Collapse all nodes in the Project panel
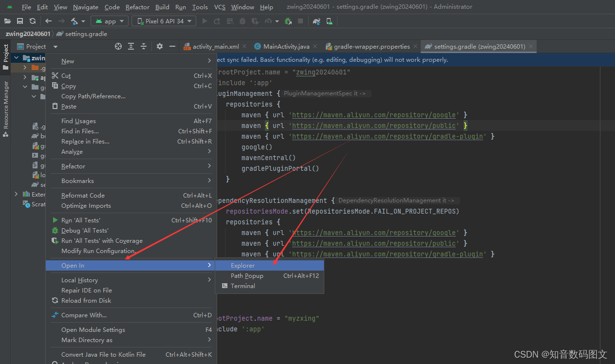This screenshot has height=364, width=615. click(x=144, y=46)
